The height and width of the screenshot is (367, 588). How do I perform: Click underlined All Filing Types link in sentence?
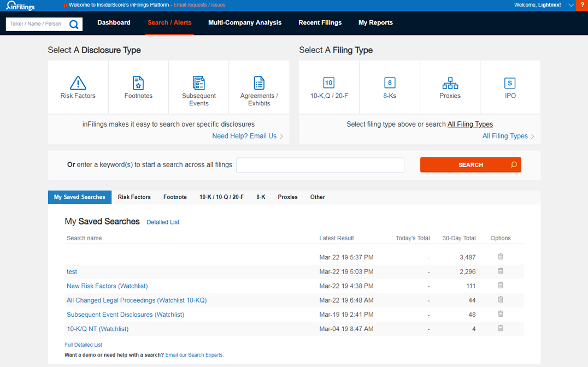click(470, 124)
